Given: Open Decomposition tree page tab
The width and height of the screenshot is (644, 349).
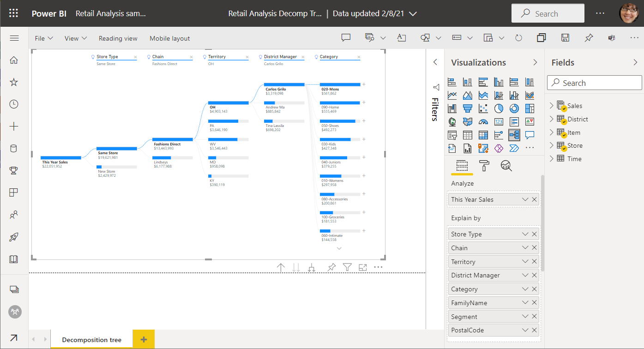Looking at the screenshot, I should pyautogui.click(x=92, y=340).
